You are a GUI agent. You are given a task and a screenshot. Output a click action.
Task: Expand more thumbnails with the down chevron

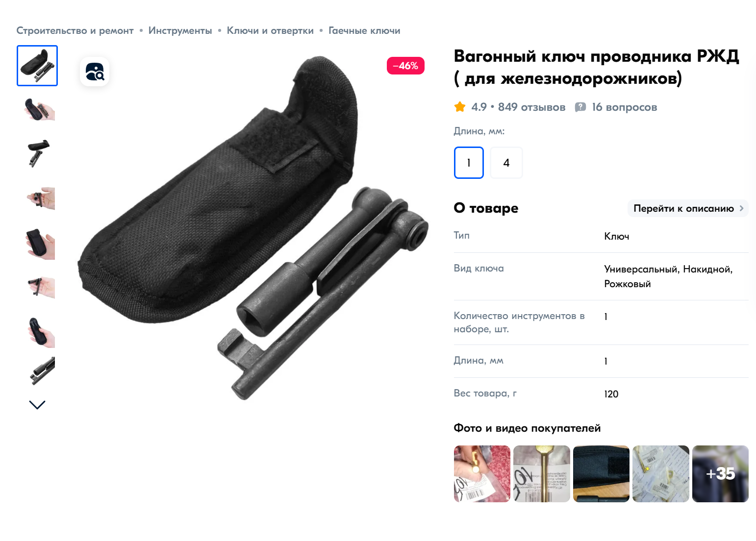click(x=37, y=405)
